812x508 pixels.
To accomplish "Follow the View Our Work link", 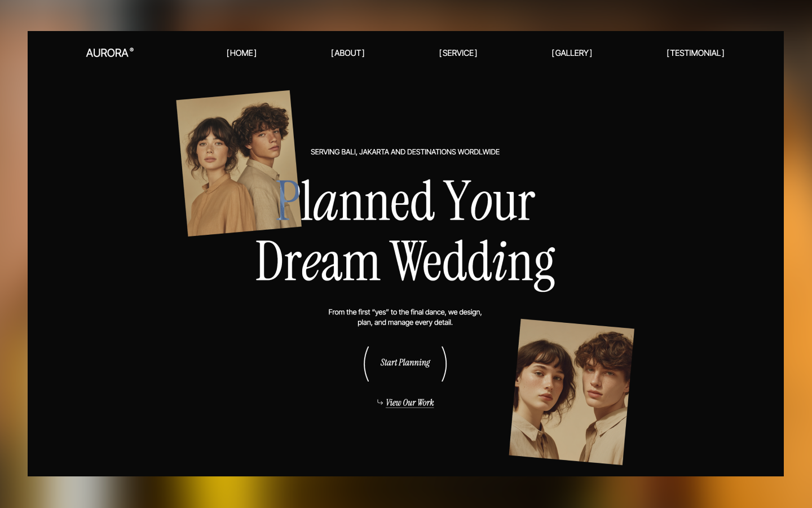I will [x=410, y=402].
